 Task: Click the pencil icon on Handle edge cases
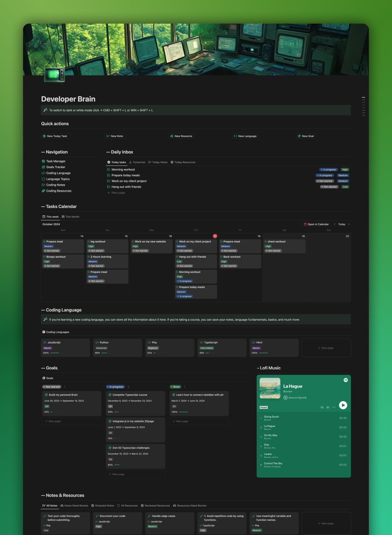click(x=149, y=516)
